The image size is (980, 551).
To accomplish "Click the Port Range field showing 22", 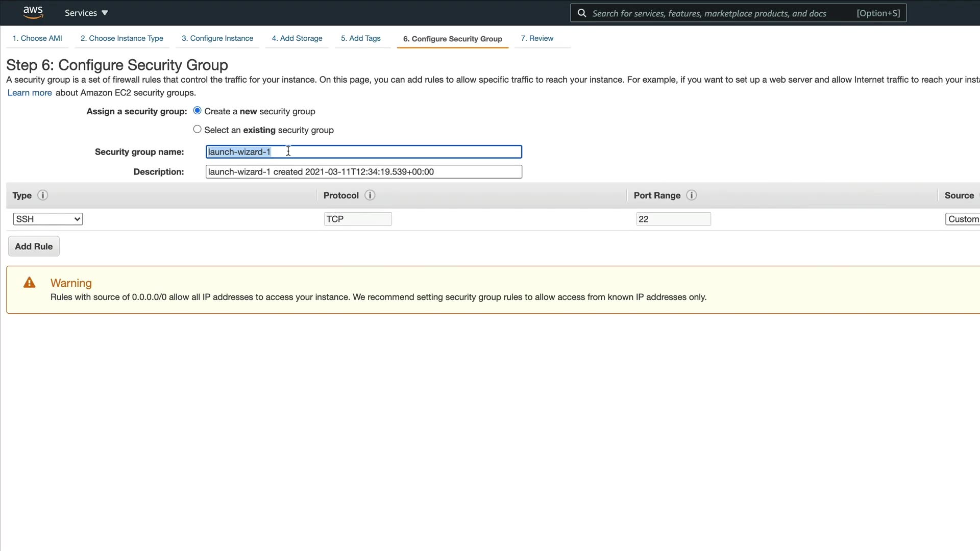I will point(673,219).
